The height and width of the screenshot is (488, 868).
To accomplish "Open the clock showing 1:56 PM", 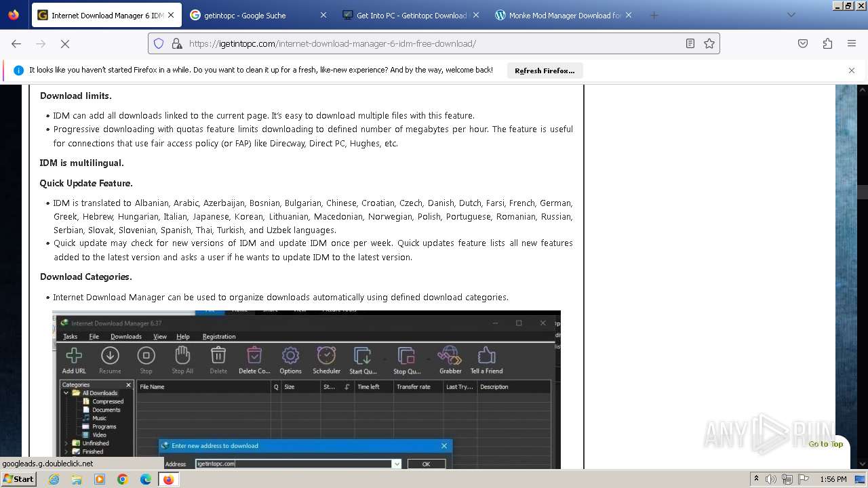I will coord(833,479).
